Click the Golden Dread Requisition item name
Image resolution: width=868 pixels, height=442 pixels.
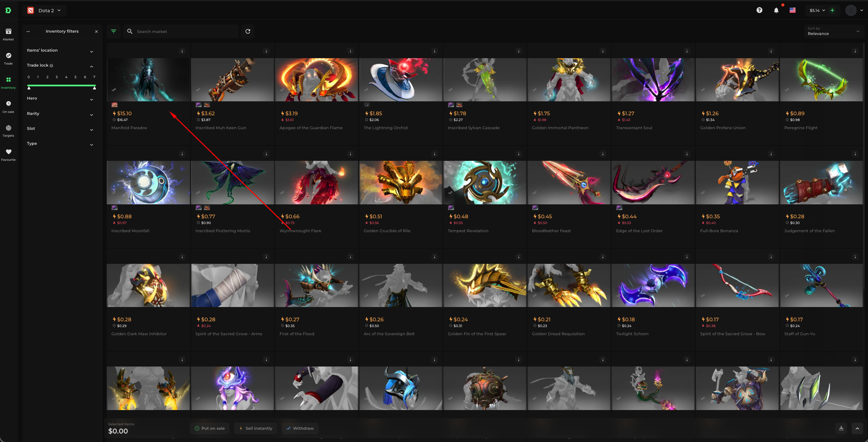tap(558, 334)
